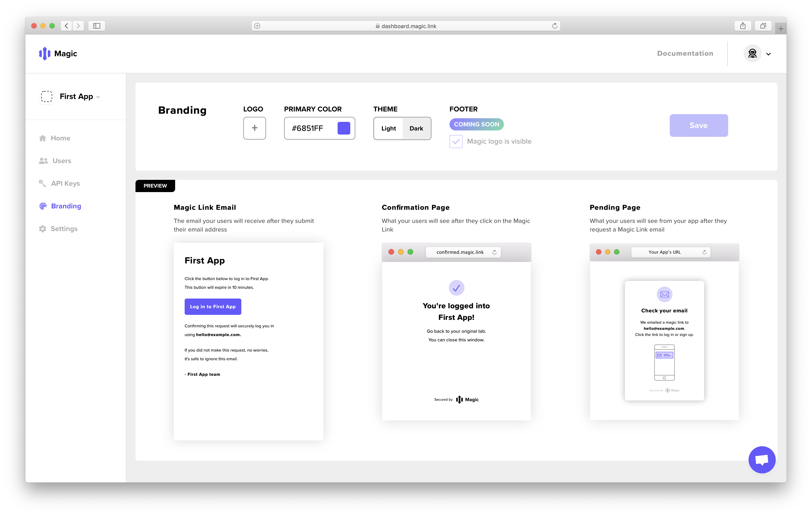Open the chat support bubble
The height and width of the screenshot is (516, 812).
pyautogui.click(x=762, y=459)
